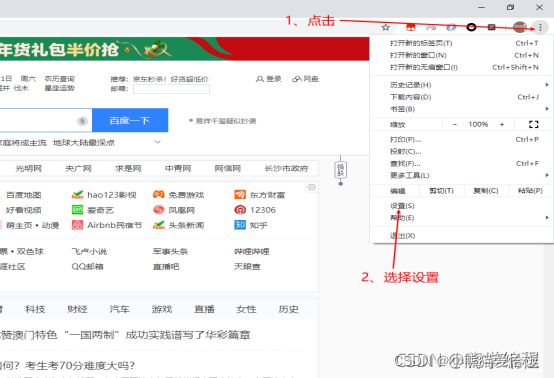
Task: Click the Airbnb民宿节 icon
Action: (77, 225)
